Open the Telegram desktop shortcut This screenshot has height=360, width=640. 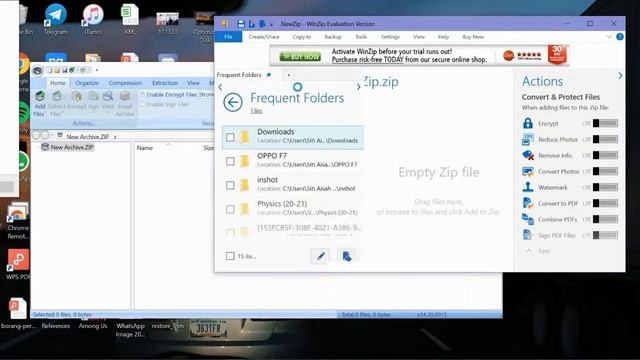pos(56,19)
